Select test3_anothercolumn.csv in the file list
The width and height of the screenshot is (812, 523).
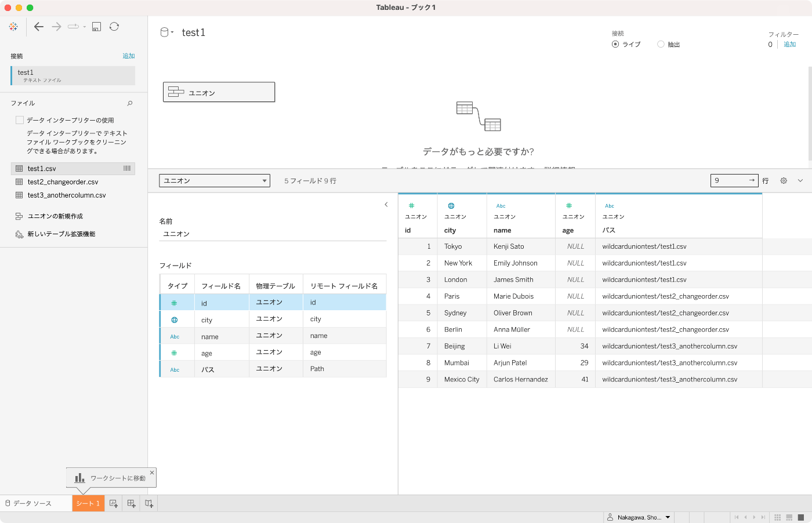point(73,195)
